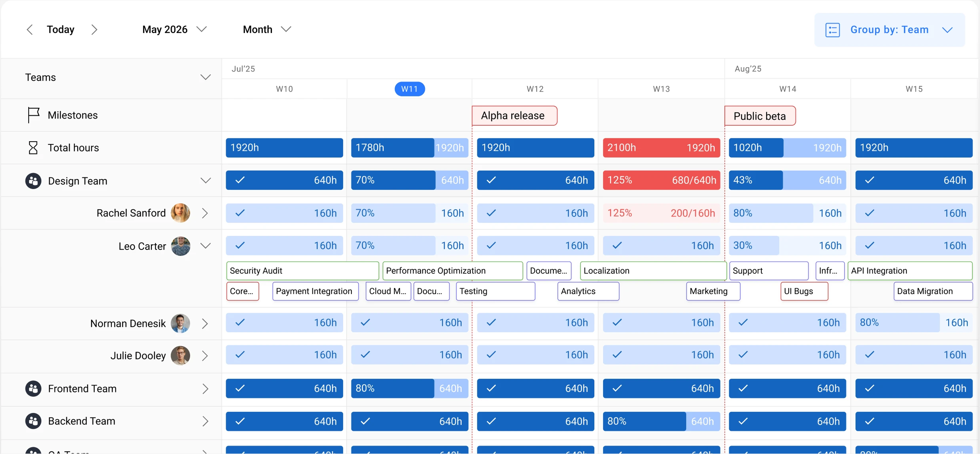Image resolution: width=980 pixels, height=454 pixels.
Task: Click the Frontend Team group icon
Action: point(33,388)
